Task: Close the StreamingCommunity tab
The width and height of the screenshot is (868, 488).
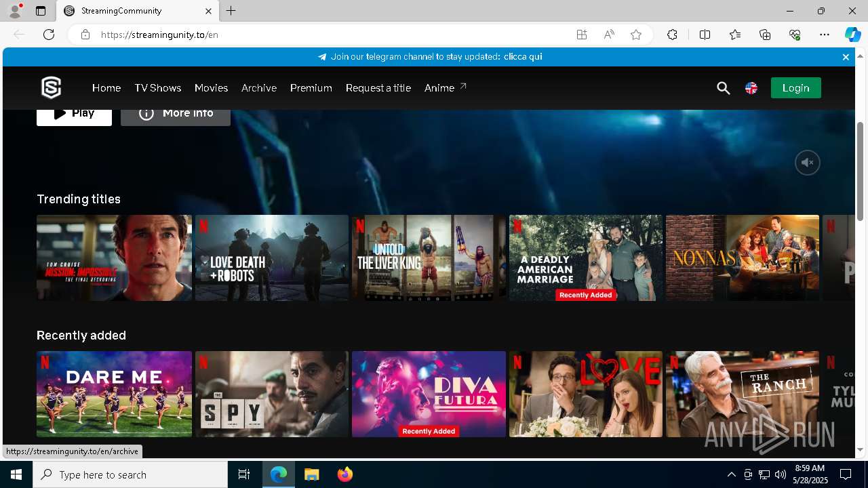Action: (x=208, y=11)
